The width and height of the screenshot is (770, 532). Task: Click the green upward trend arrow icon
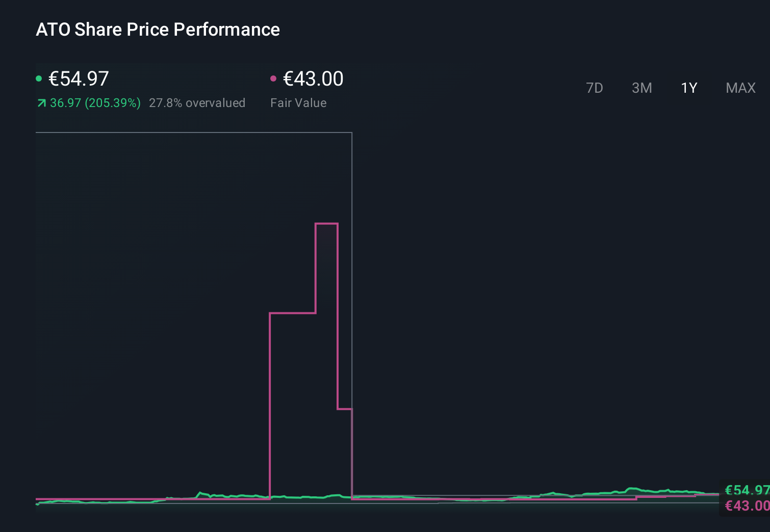(41, 103)
